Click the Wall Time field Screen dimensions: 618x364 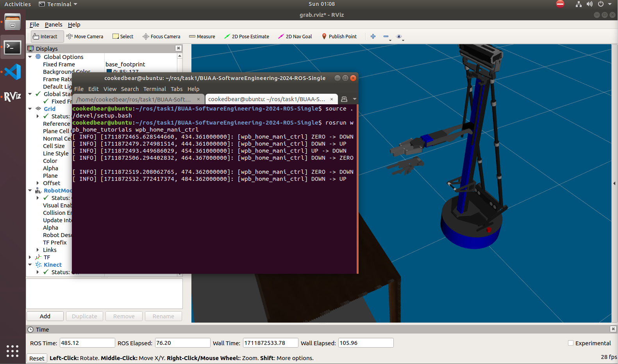tap(270, 343)
